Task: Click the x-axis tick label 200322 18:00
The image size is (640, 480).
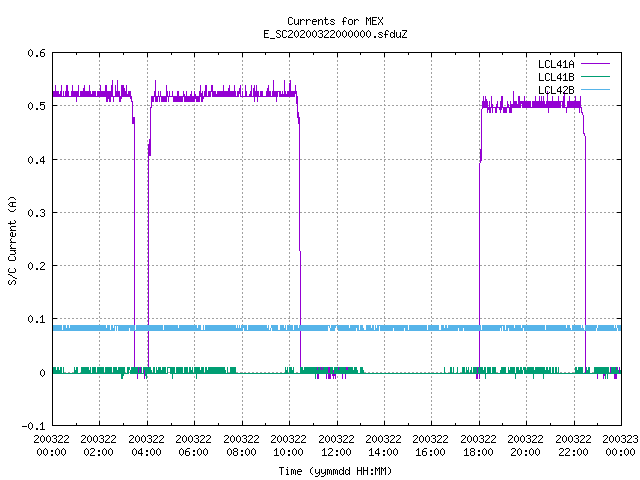Action: pyautogui.click(x=478, y=446)
